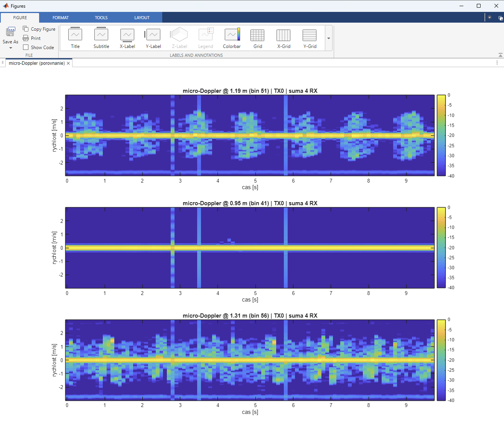Open the TOOLS ribbon tab

(x=101, y=18)
